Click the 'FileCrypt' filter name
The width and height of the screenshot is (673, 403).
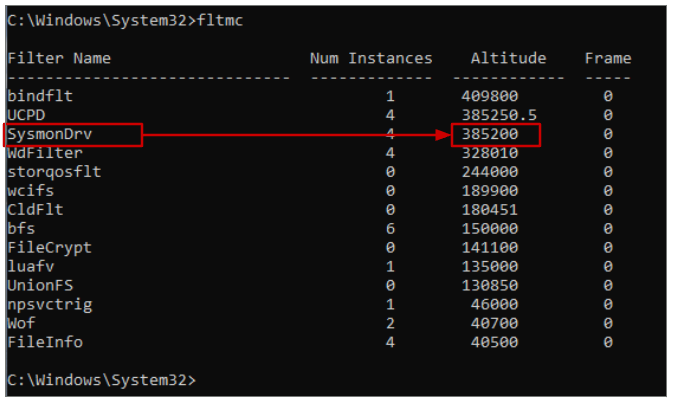pyautogui.click(x=50, y=248)
